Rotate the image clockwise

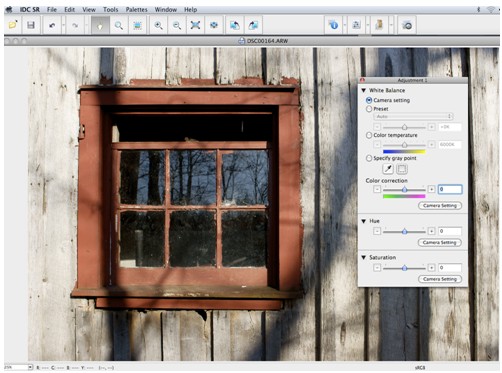253,25
